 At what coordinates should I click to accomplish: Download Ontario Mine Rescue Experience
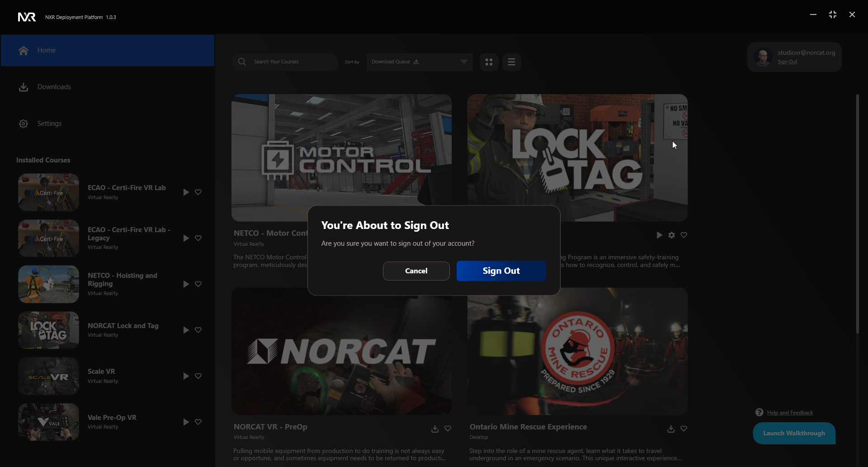[671, 429]
